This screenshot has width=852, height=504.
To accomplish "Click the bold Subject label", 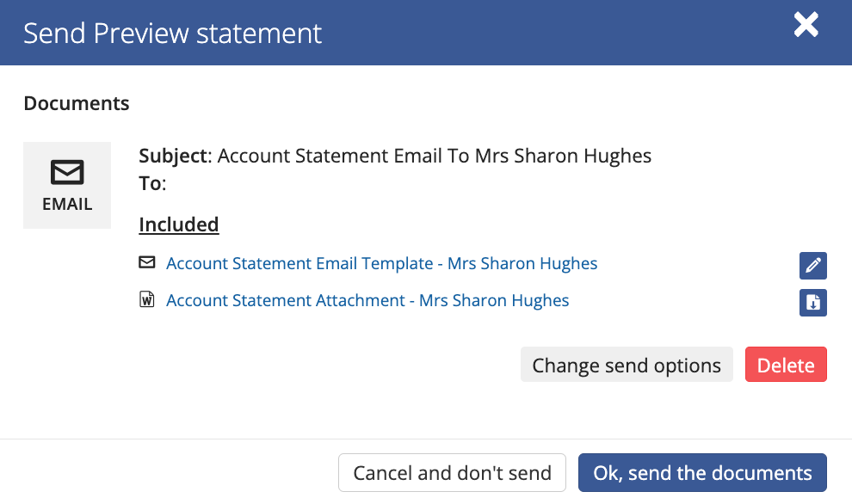I will tap(173, 156).
